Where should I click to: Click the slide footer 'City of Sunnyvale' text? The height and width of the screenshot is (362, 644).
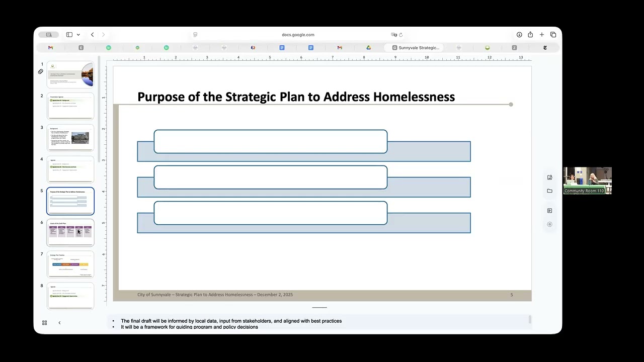coord(215,295)
